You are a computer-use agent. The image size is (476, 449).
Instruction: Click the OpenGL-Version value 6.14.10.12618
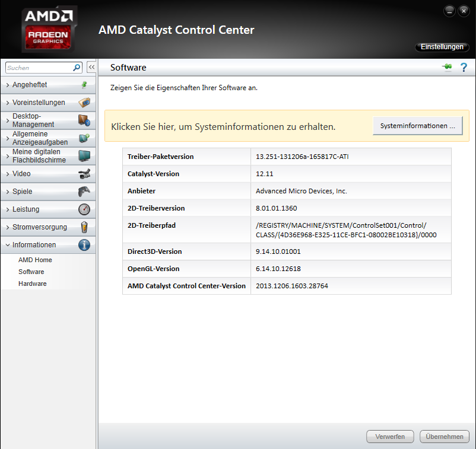pyautogui.click(x=278, y=269)
